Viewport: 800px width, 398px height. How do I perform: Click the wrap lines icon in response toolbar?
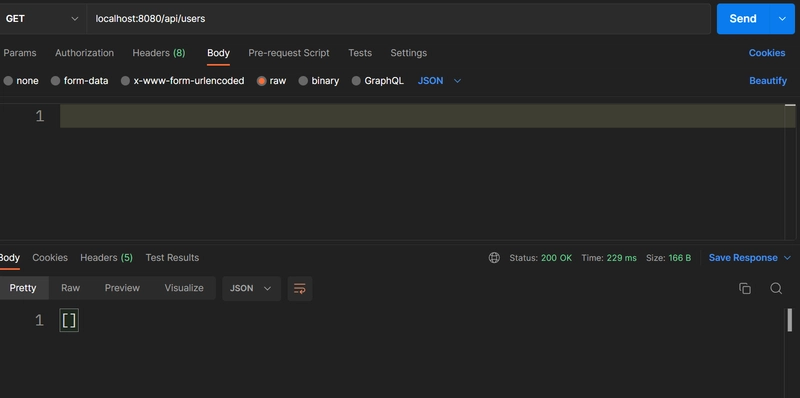click(299, 289)
